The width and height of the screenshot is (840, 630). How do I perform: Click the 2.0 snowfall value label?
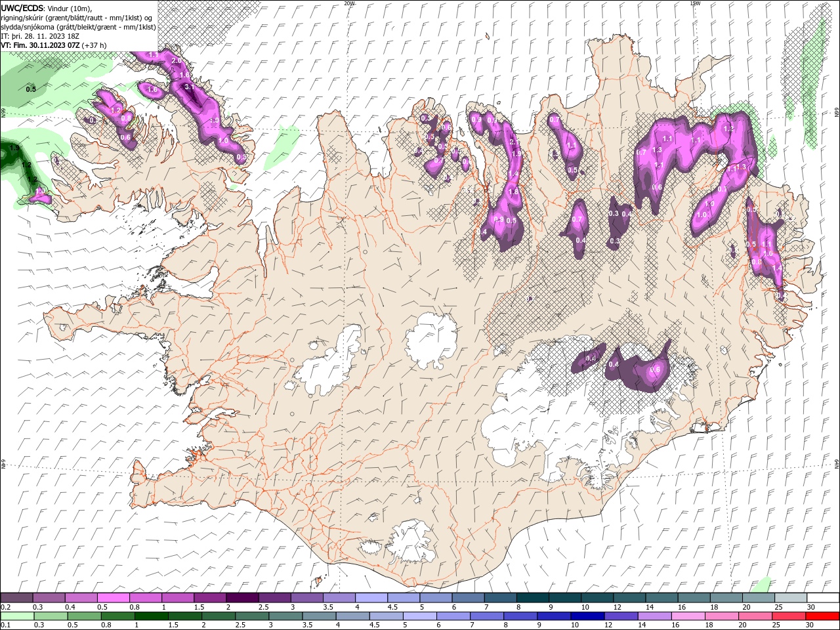pos(176,60)
